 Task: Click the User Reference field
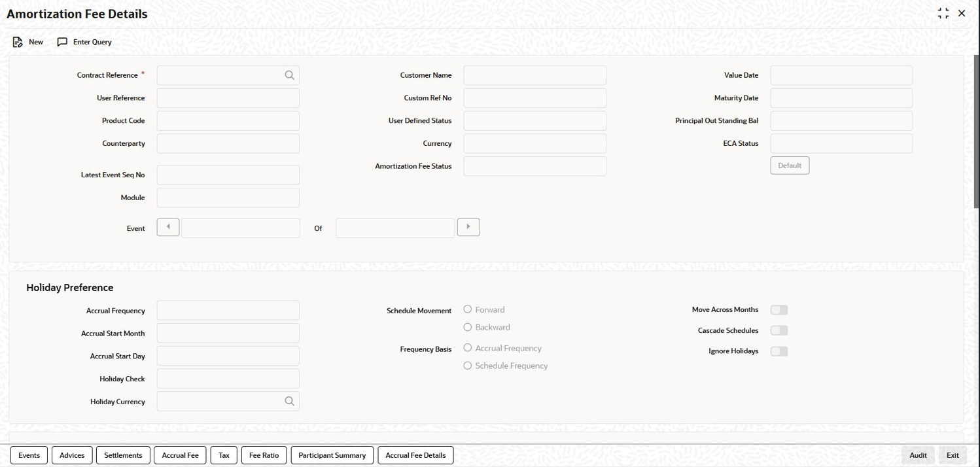[x=228, y=98]
